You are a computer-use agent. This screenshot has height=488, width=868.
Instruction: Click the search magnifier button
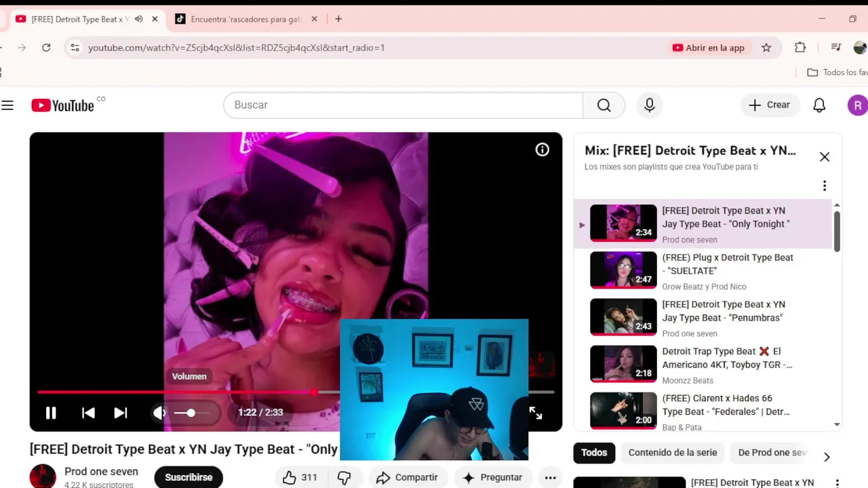click(604, 105)
